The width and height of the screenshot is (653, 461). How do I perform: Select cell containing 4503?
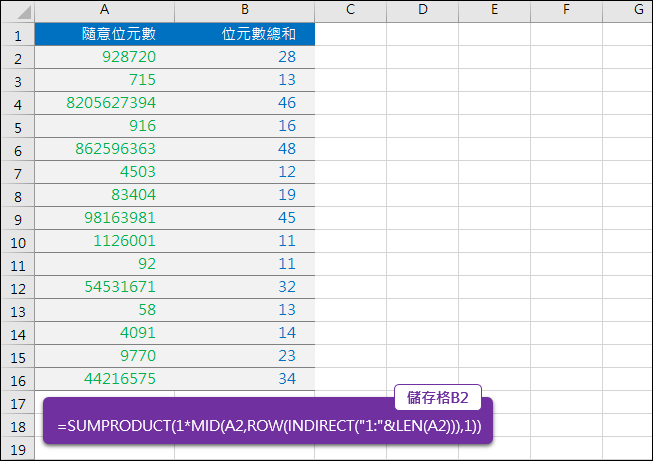coord(105,172)
